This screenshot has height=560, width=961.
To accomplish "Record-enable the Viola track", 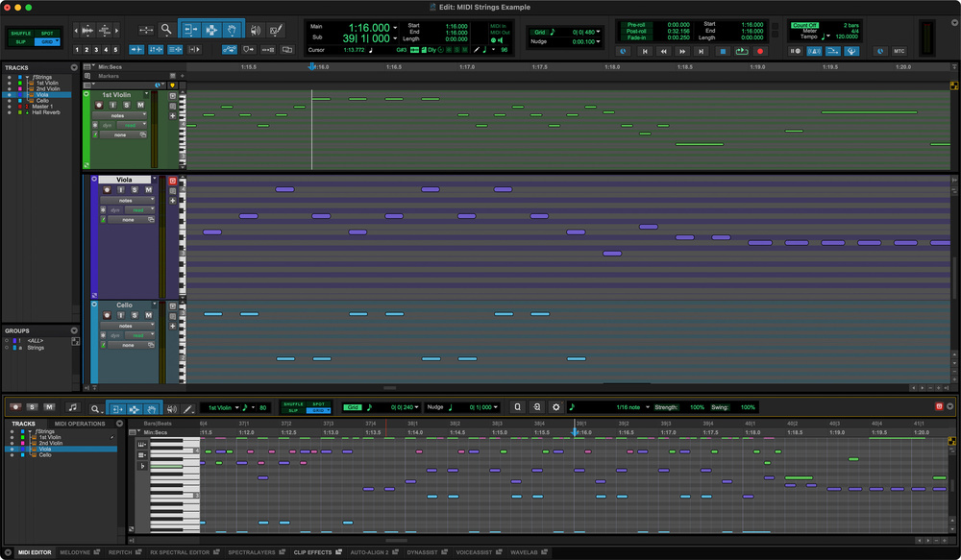I will 107,190.
